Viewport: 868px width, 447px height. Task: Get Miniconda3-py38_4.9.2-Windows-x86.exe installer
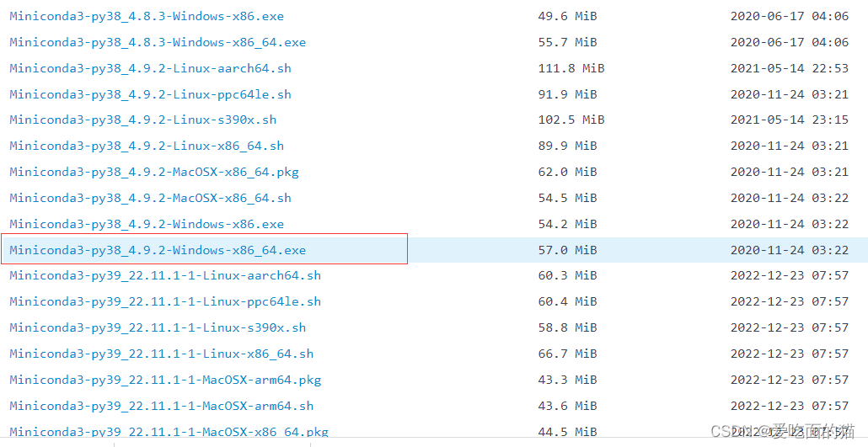click(x=147, y=224)
